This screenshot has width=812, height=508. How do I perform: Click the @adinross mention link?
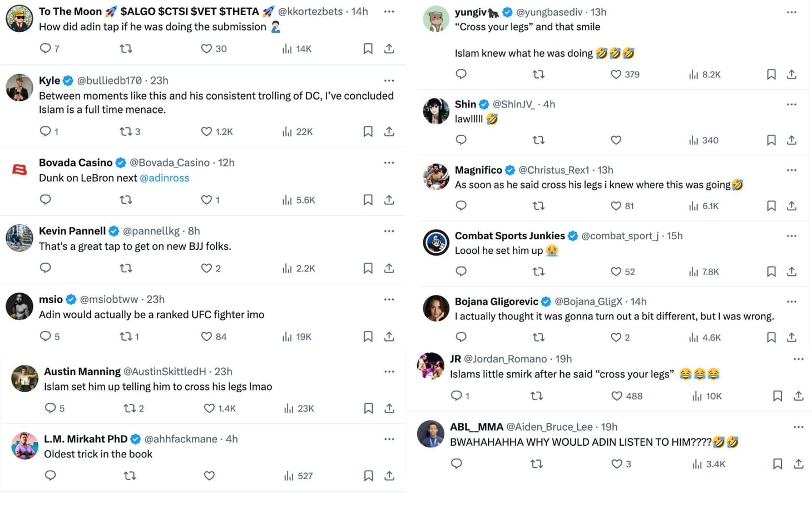[165, 177]
